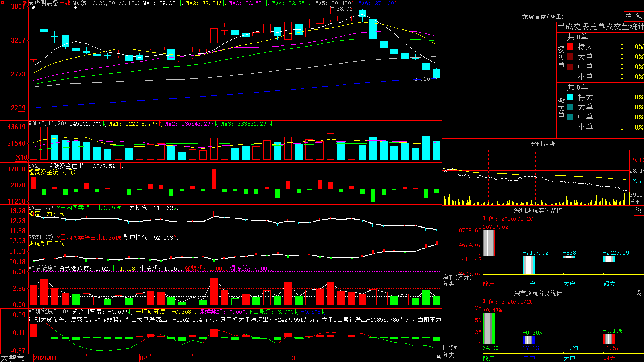Click the 龙虎看盘(逐单) panel title
This screenshot has height=362, width=644.
pos(543,16)
